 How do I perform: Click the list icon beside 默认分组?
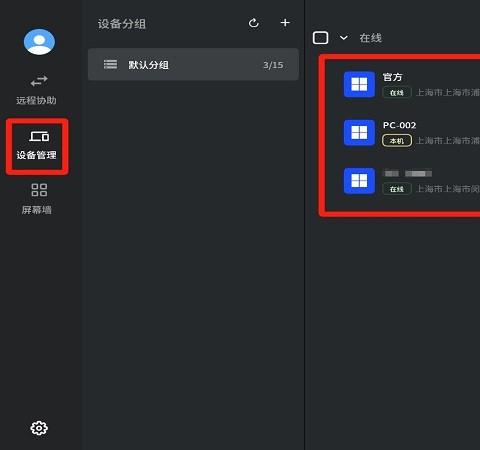pos(110,64)
